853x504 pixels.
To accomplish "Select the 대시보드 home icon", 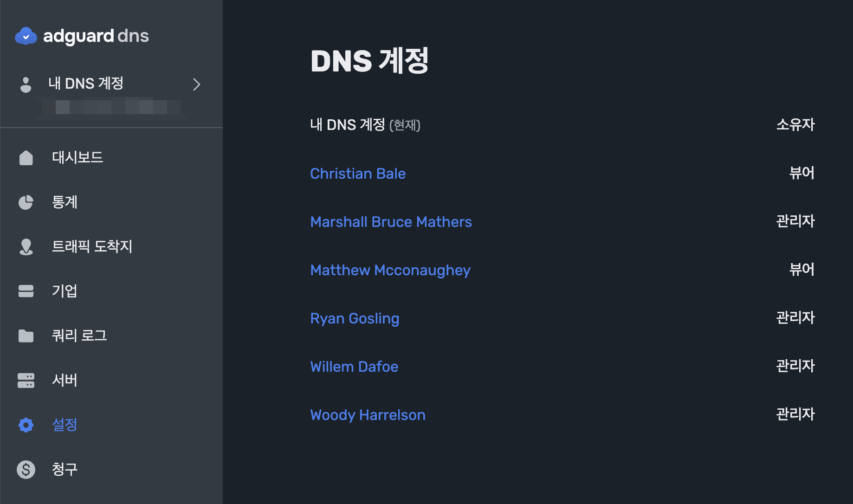I will point(26,157).
